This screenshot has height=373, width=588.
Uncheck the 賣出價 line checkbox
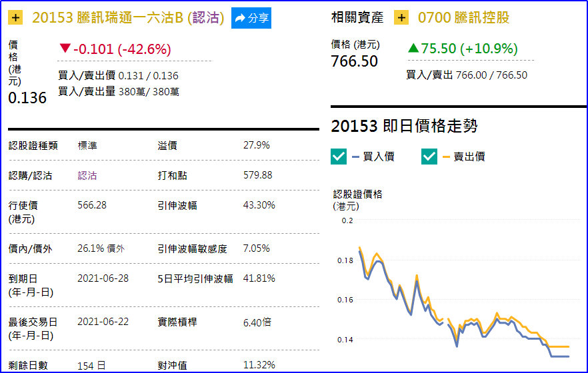pyautogui.click(x=429, y=157)
